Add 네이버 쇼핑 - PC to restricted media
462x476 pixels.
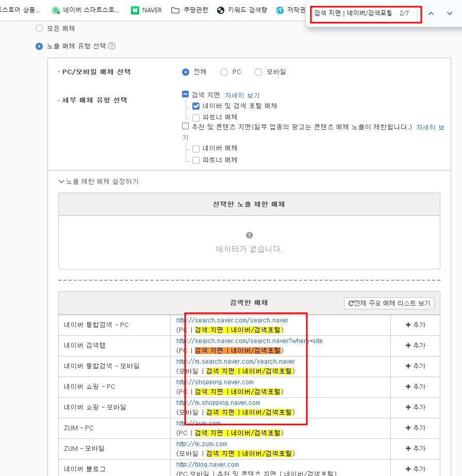click(416, 387)
